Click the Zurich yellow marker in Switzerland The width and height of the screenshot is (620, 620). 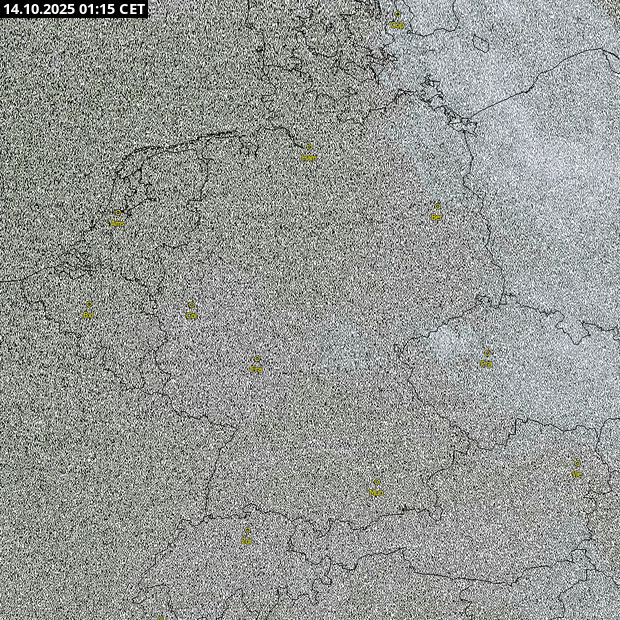246,537
